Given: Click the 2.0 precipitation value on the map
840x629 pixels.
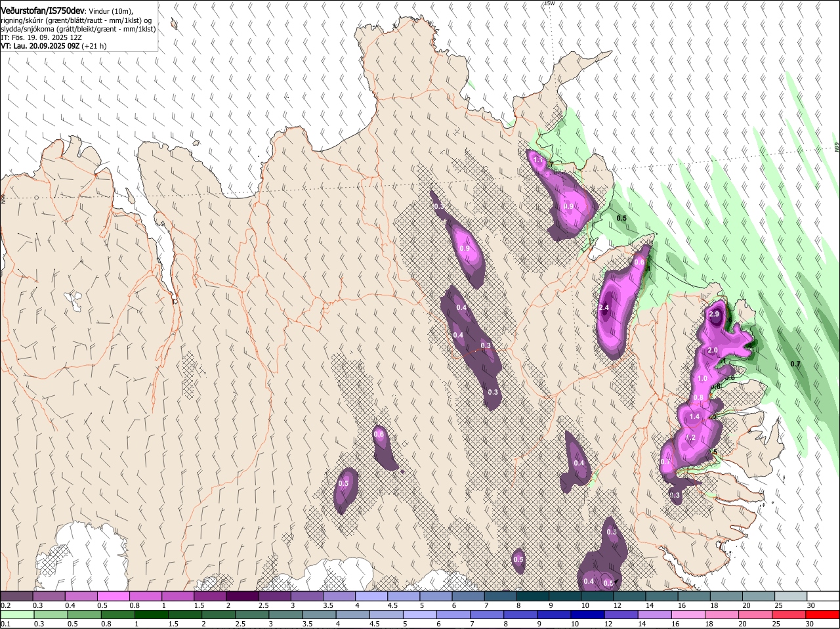Looking at the screenshot, I should (713, 351).
